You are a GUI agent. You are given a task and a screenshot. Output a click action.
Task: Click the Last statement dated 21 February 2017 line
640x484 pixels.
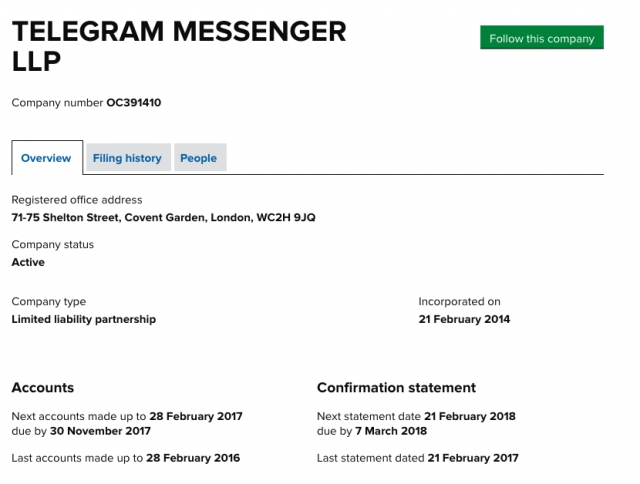(x=418, y=458)
